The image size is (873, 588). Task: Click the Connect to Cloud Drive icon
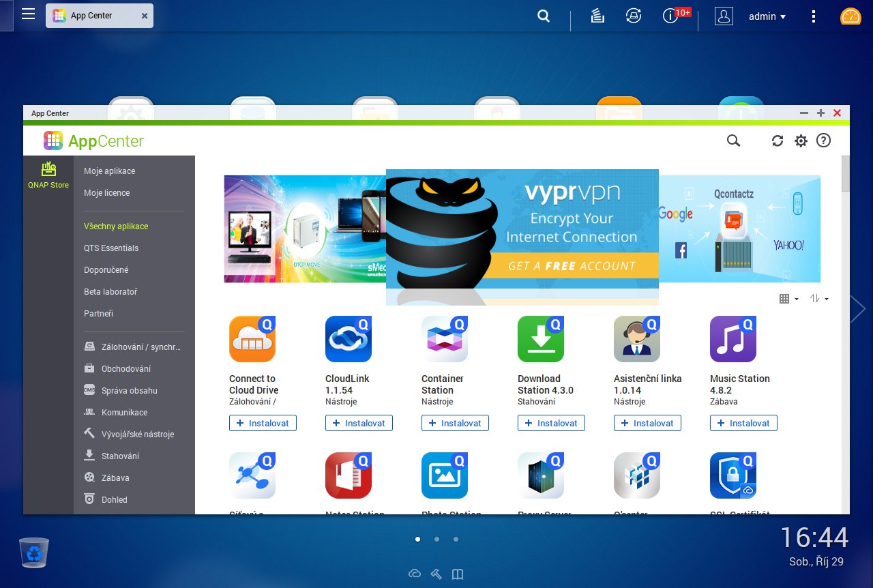click(252, 339)
